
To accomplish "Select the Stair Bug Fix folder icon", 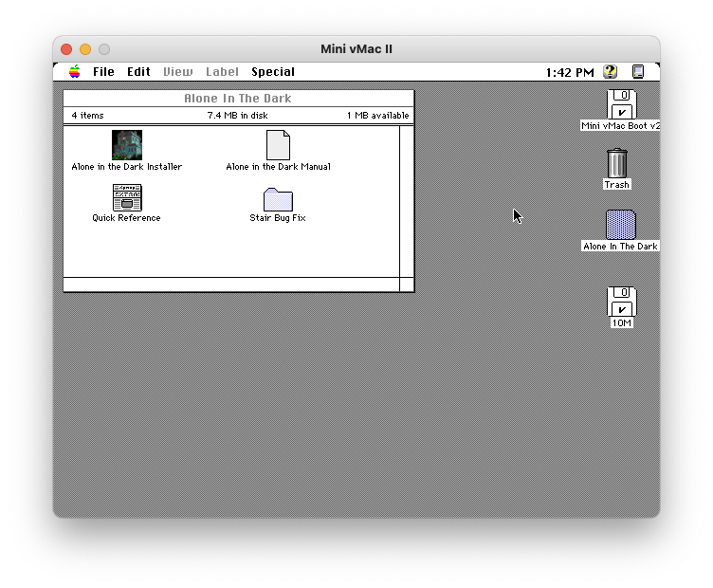I will pos(278,199).
